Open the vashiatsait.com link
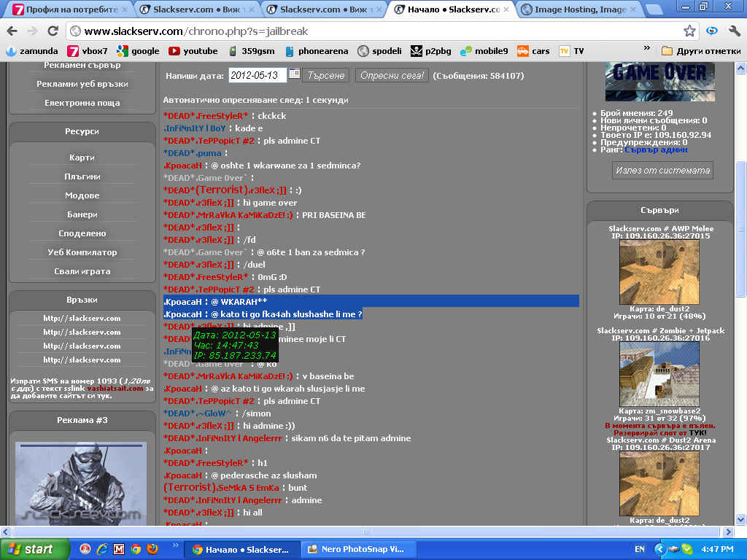 click(x=115, y=388)
